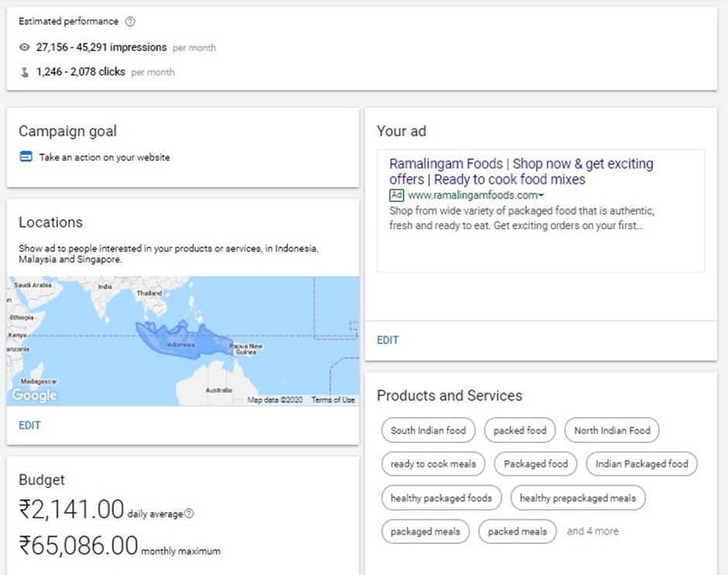Open the daily average help tooltip icon
This screenshot has height=575, width=728.
coord(189,513)
